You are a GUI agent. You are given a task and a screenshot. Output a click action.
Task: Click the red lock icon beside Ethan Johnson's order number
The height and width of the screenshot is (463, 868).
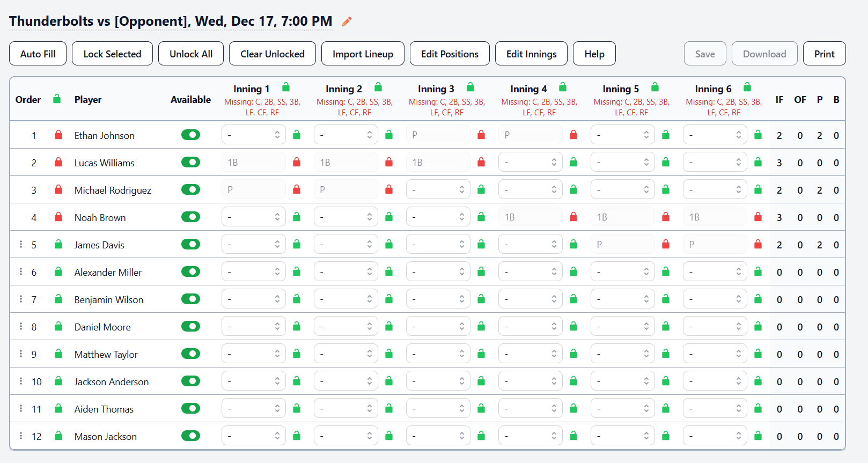pos(58,135)
